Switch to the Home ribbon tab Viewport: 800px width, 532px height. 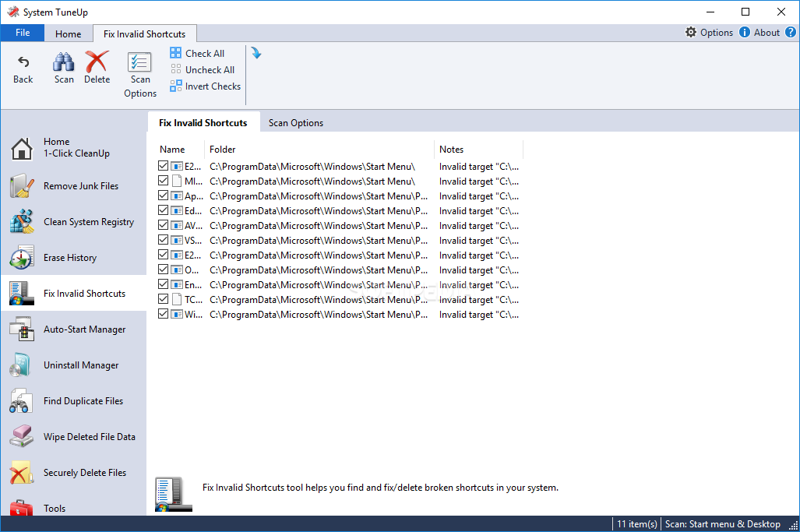pos(68,33)
